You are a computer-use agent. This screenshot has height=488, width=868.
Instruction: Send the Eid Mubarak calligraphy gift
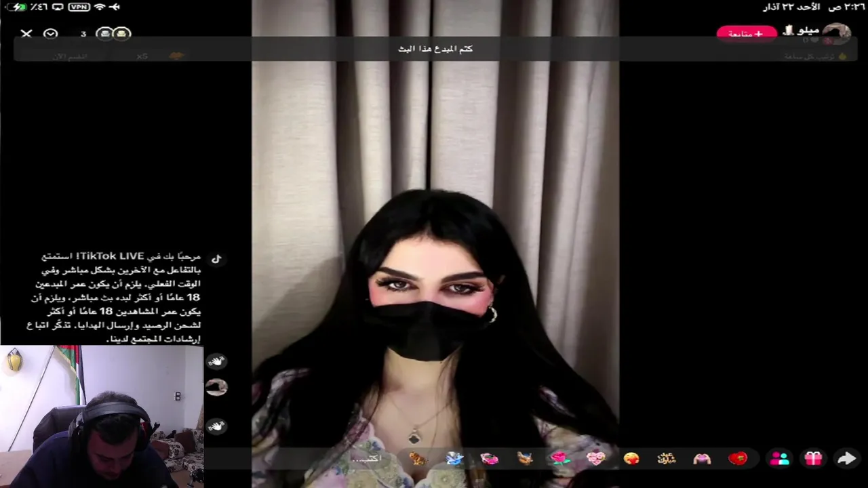[667, 459]
